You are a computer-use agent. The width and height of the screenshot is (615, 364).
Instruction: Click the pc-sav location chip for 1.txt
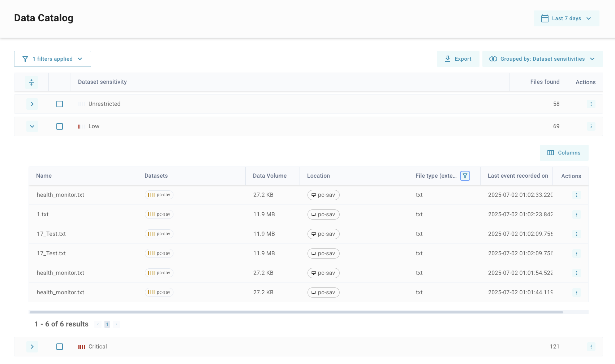(x=323, y=214)
